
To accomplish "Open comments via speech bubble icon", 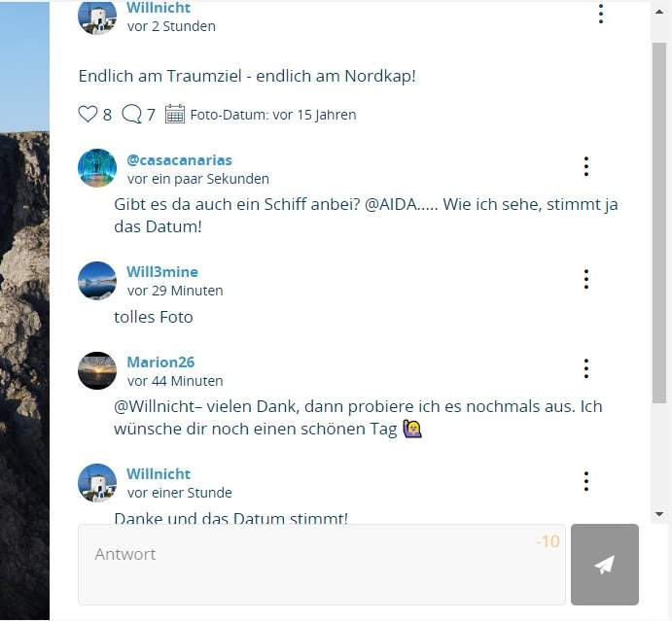I will 131,114.
